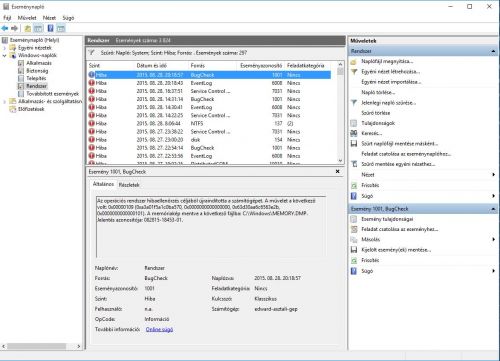Click Egyéni nézet létrehozása funnel action
This screenshot has height=361, width=500.
click(390, 72)
